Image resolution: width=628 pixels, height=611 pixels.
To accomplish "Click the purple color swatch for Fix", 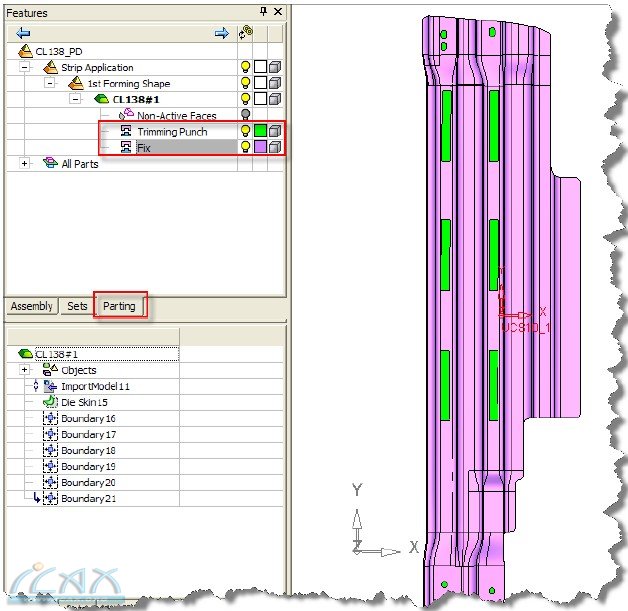I will [260, 147].
